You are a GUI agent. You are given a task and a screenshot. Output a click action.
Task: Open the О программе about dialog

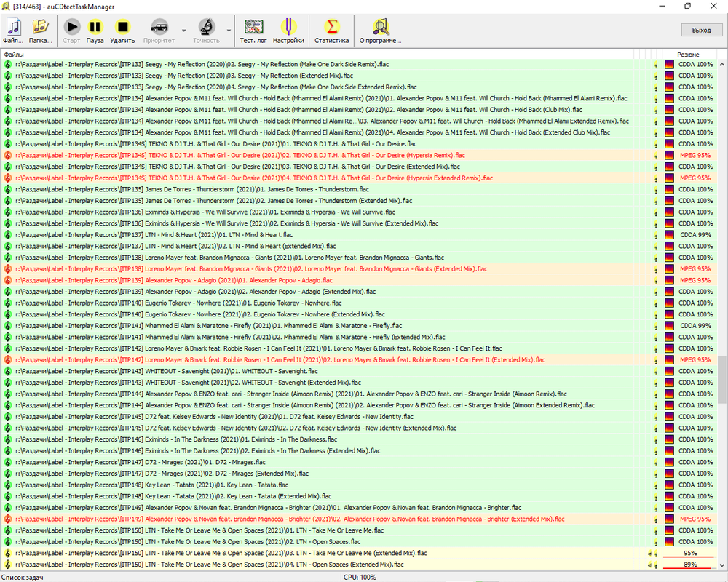click(x=380, y=31)
